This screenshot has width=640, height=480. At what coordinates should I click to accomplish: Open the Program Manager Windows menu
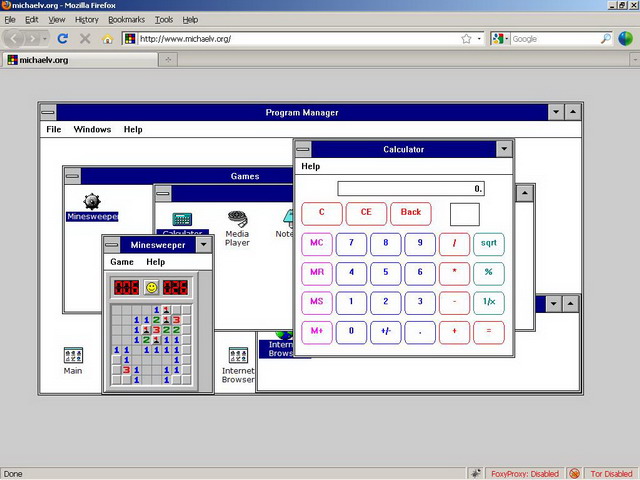click(92, 129)
